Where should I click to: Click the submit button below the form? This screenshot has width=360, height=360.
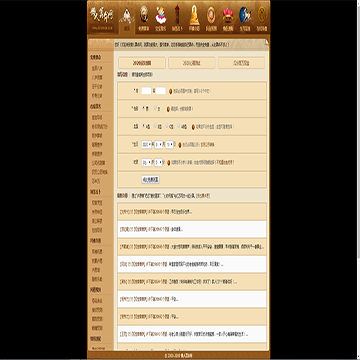click(150, 180)
